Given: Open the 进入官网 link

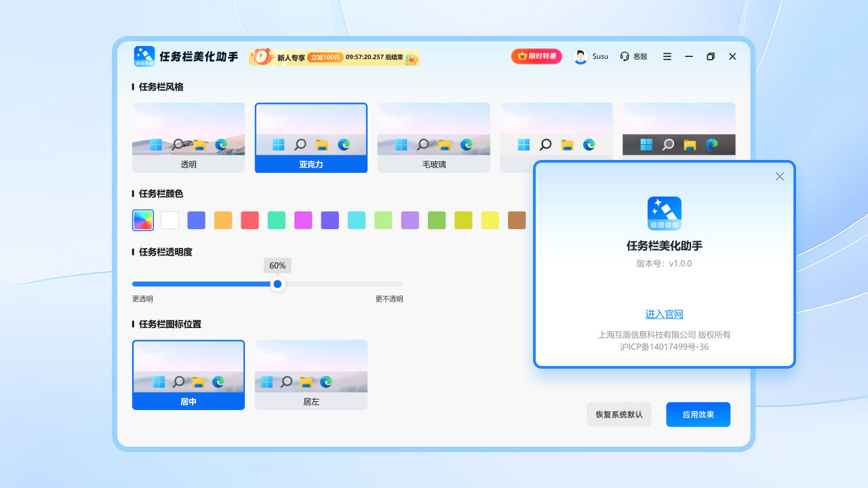Looking at the screenshot, I should 663,314.
